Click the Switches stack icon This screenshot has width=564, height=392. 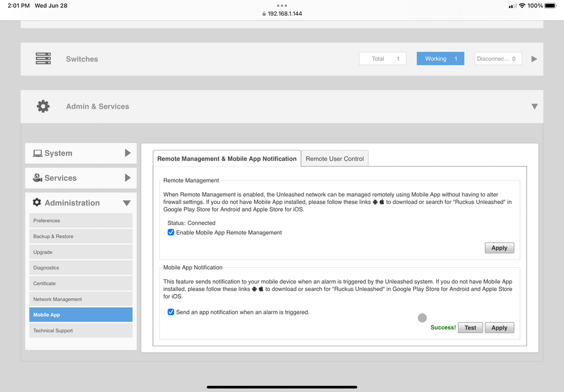(x=43, y=59)
